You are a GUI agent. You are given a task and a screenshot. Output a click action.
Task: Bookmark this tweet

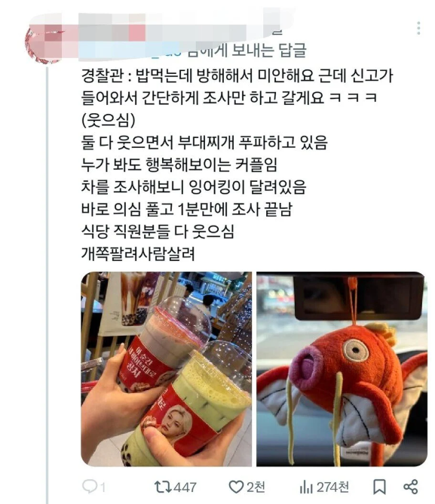[x=379, y=487]
